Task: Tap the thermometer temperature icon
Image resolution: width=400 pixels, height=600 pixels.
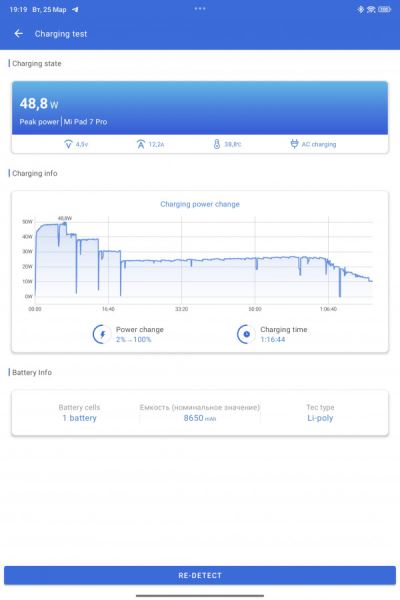Action: [x=217, y=144]
